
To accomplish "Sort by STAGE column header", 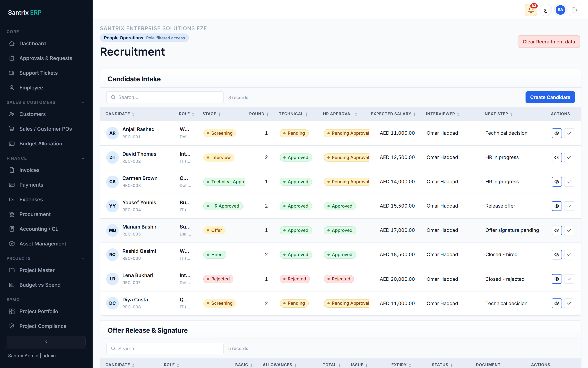I will coord(211,114).
